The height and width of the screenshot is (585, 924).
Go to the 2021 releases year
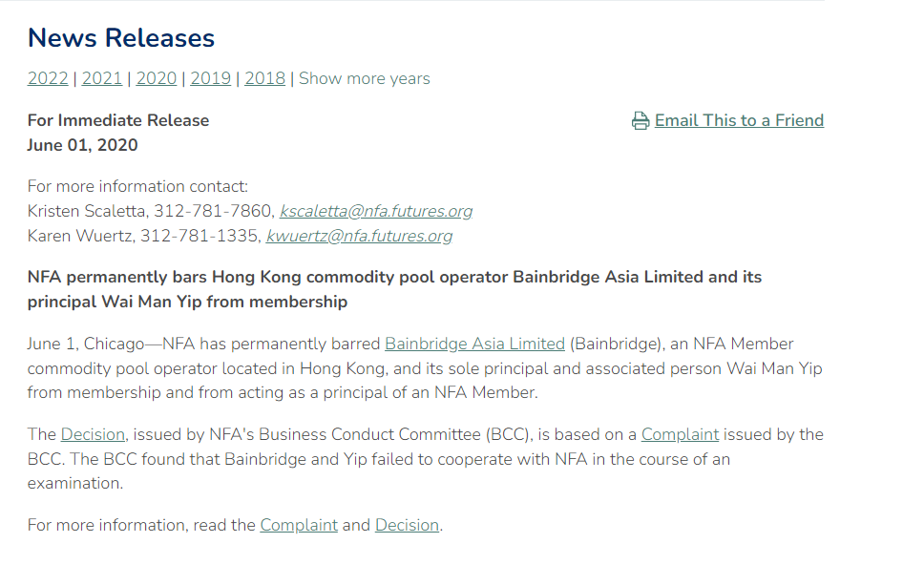[x=102, y=79]
